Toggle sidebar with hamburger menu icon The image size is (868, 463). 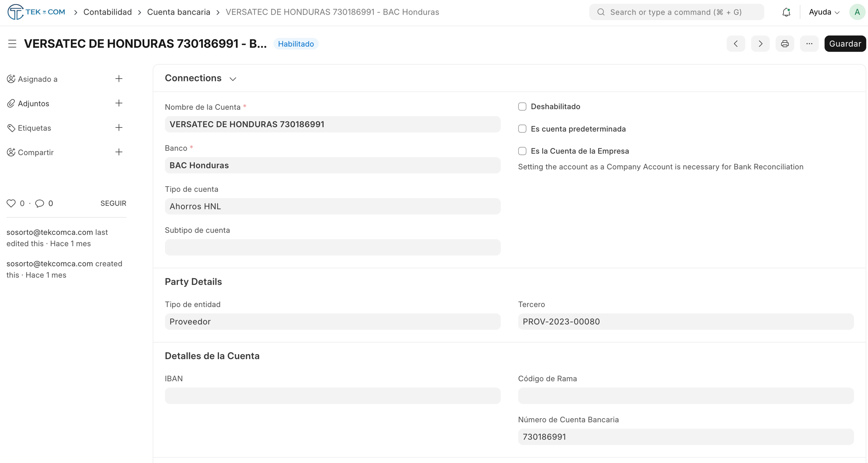12,44
